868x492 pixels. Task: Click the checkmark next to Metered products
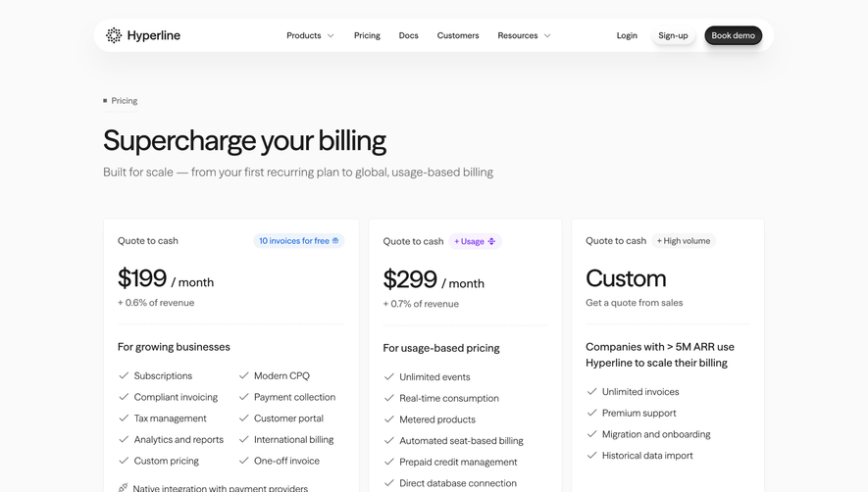coord(389,418)
